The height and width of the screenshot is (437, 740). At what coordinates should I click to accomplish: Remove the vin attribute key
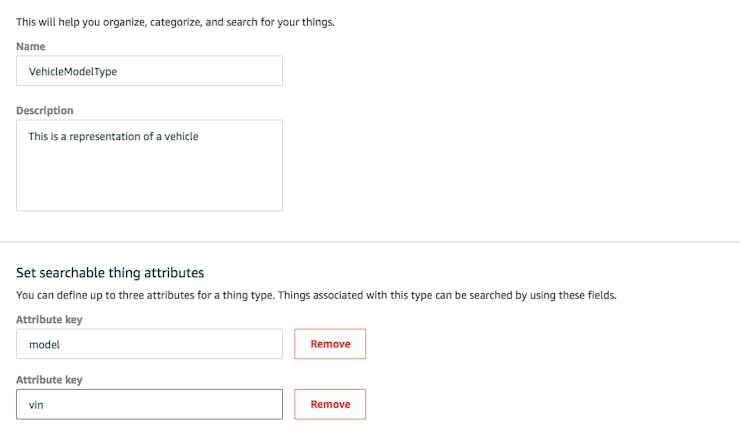click(330, 404)
